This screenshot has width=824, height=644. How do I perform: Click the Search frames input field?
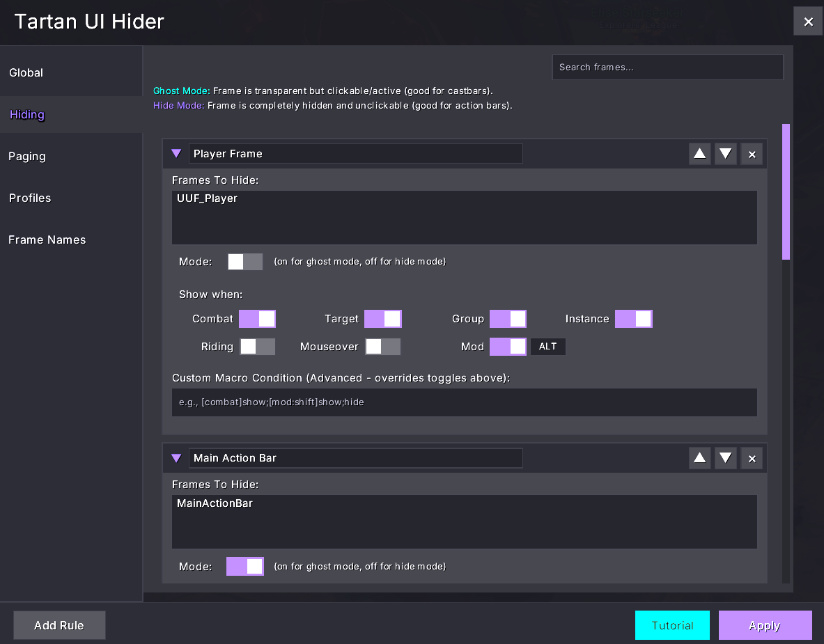pyautogui.click(x=667, y=68)
